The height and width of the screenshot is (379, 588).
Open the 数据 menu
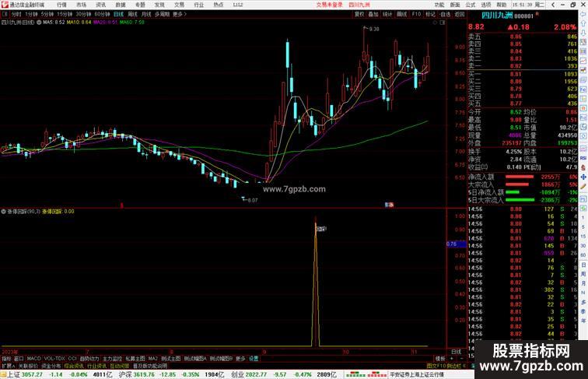tap(121, 5)
